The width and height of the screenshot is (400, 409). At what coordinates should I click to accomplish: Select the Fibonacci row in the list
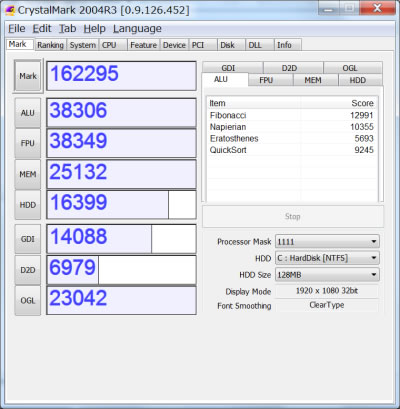(x=292, y=115)
